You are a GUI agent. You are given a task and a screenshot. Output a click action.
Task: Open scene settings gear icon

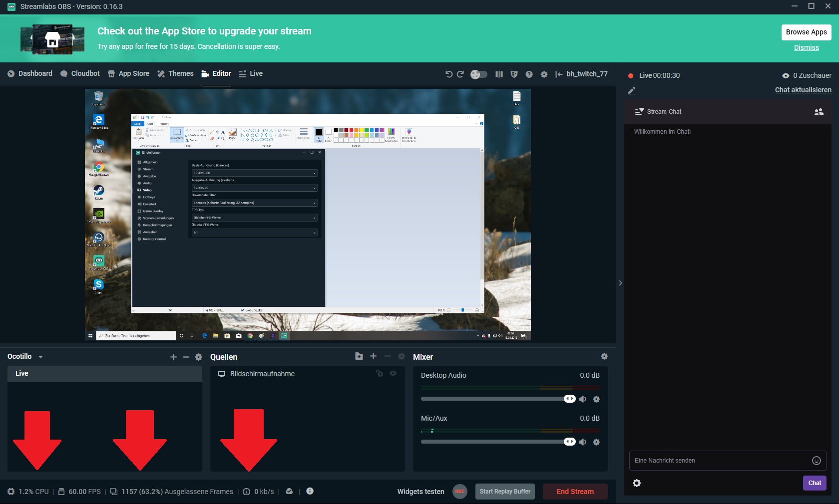click(198, 357)
